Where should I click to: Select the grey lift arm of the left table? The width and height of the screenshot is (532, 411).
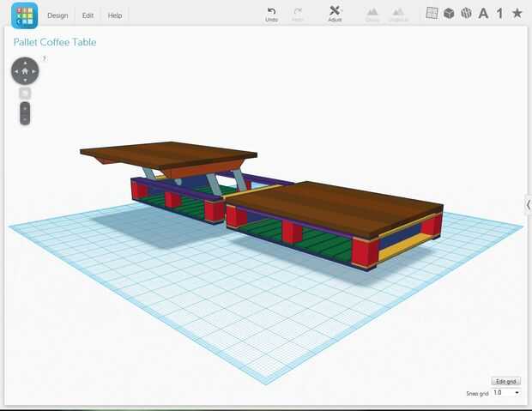click(x=215, y=185)
